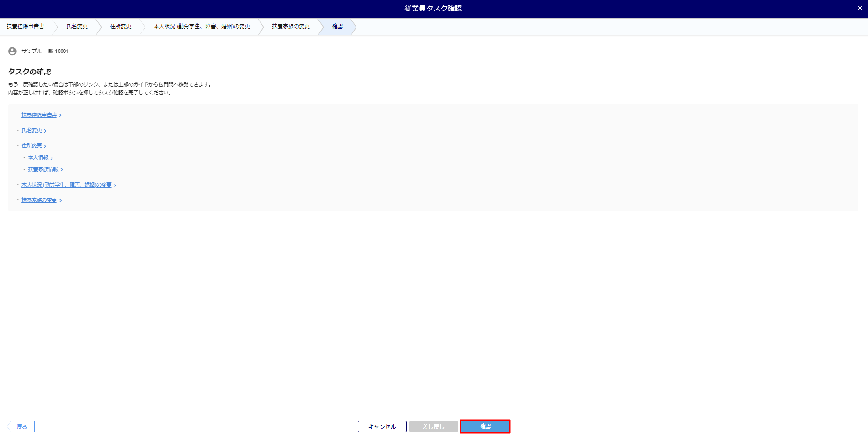The image size is (868, 439).
Task: Click the 戻る back button
Action: click(21, 427)
